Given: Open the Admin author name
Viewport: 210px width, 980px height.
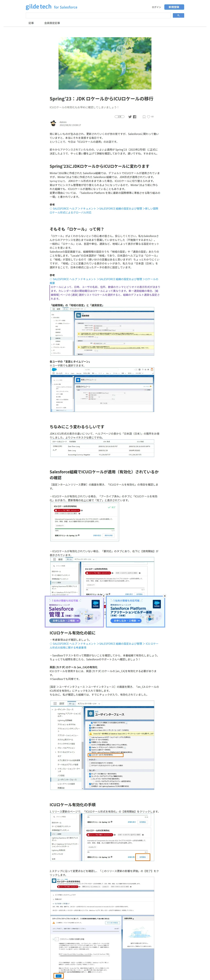Looking at the screenshot, I should pyautogui.click(x=63, y=122).
